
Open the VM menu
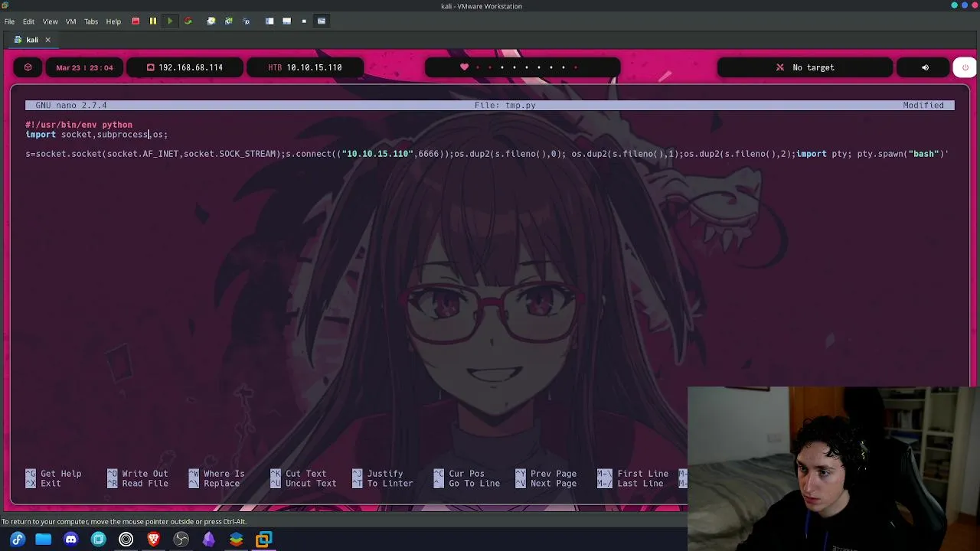coord(70,21)
